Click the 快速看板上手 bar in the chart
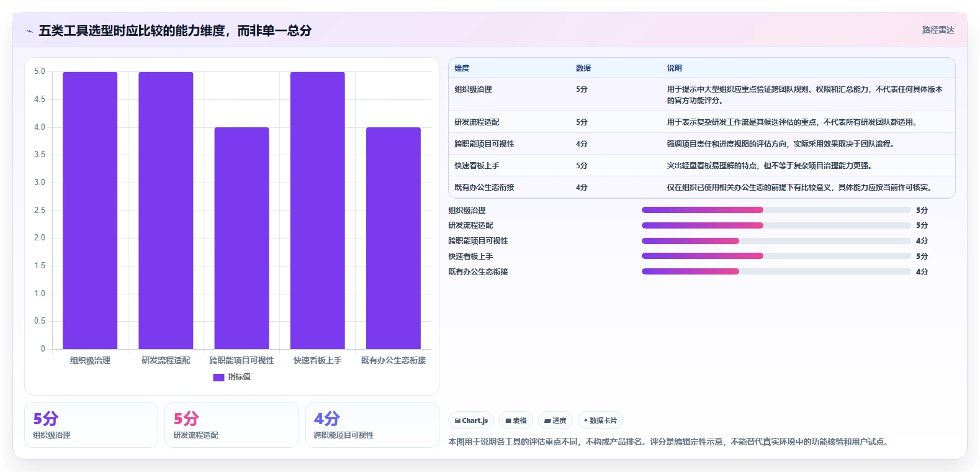980x472 pixels. pos(317,211)
